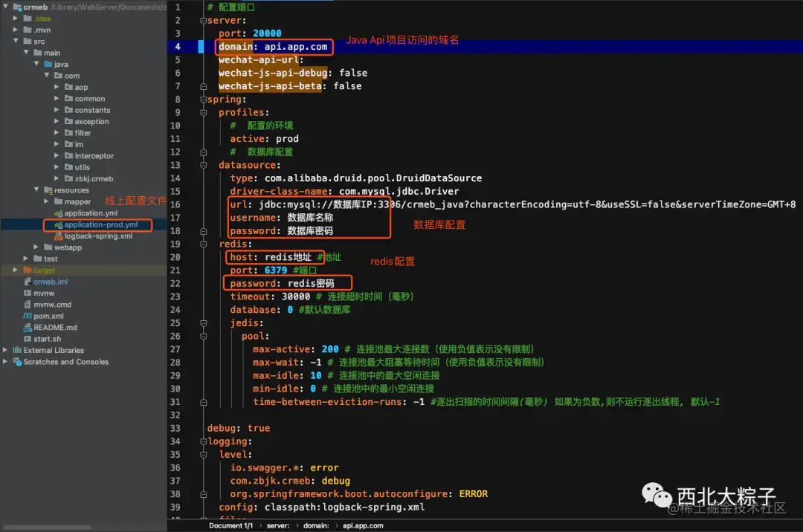Fold the level block at line 35

click(x=203, y=455)
